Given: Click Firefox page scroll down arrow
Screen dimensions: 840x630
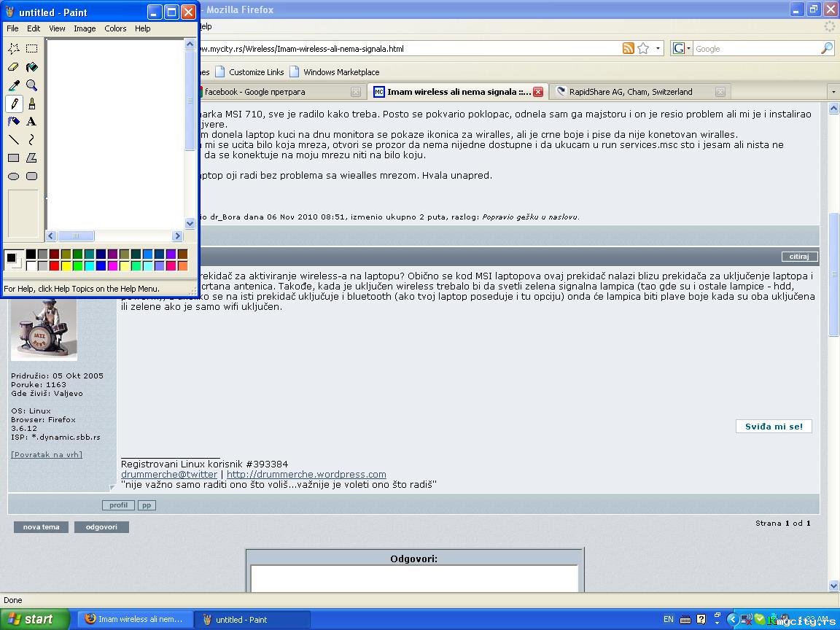Looking at the screenshot, I should 833,585.
